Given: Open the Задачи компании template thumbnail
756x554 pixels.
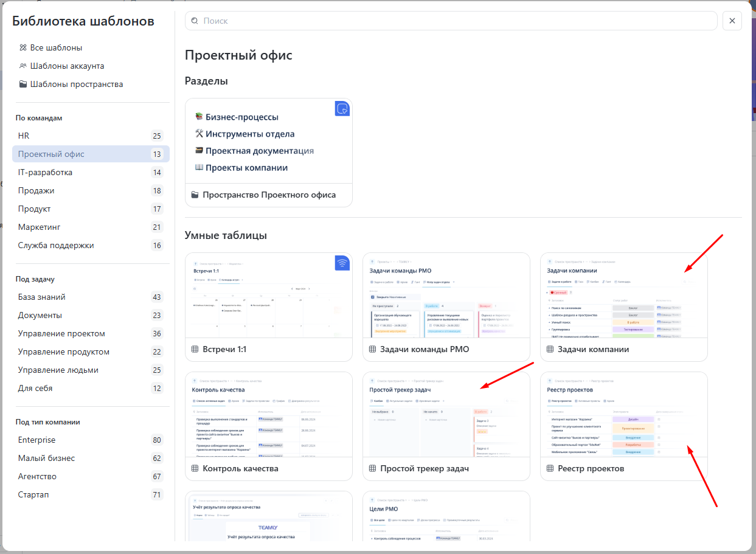Looking at the screenshot, I should (623, 296).
